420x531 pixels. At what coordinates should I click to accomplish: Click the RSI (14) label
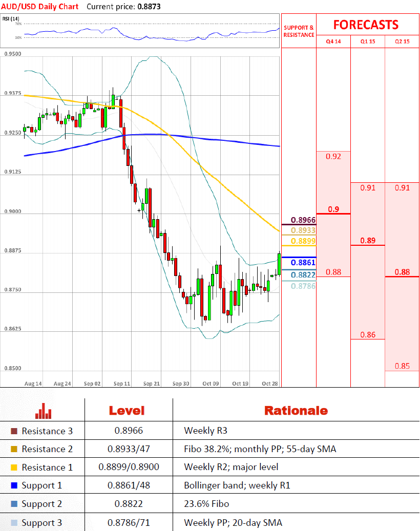[x=11, y=18]
